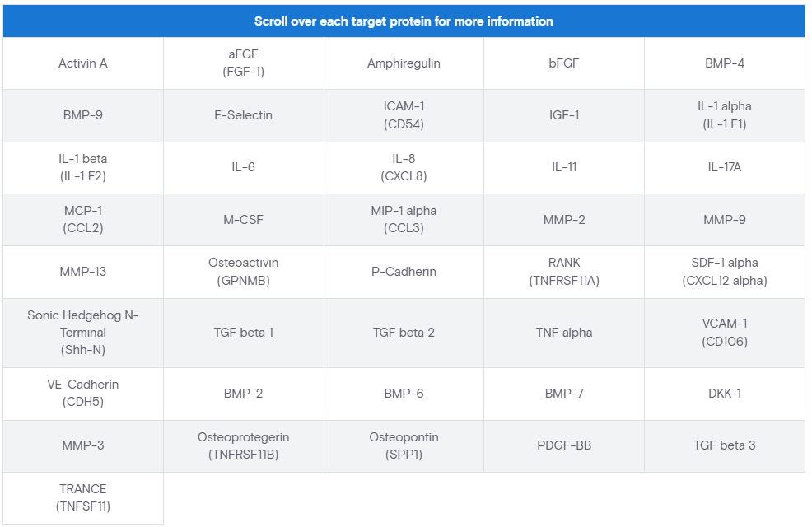The width and height of the screenshot is (812, 527).
Task: Click Sonic Hedgehog N-Terminal cell
Action: coord(83,333)
